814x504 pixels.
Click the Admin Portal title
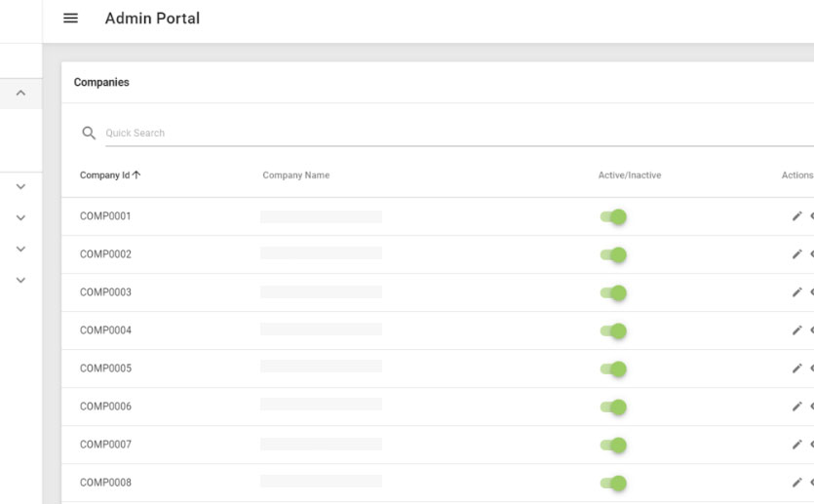[x=152, y=19]
